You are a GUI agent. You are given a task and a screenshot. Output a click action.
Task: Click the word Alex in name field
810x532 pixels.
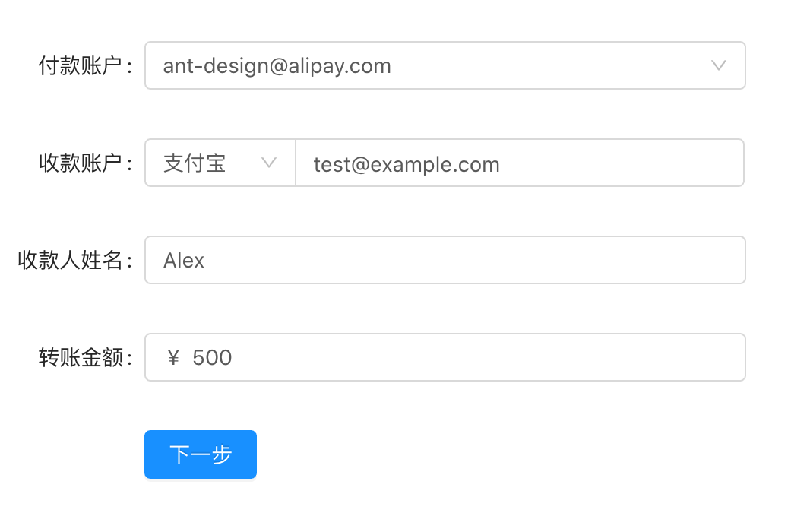click(183, 261)
